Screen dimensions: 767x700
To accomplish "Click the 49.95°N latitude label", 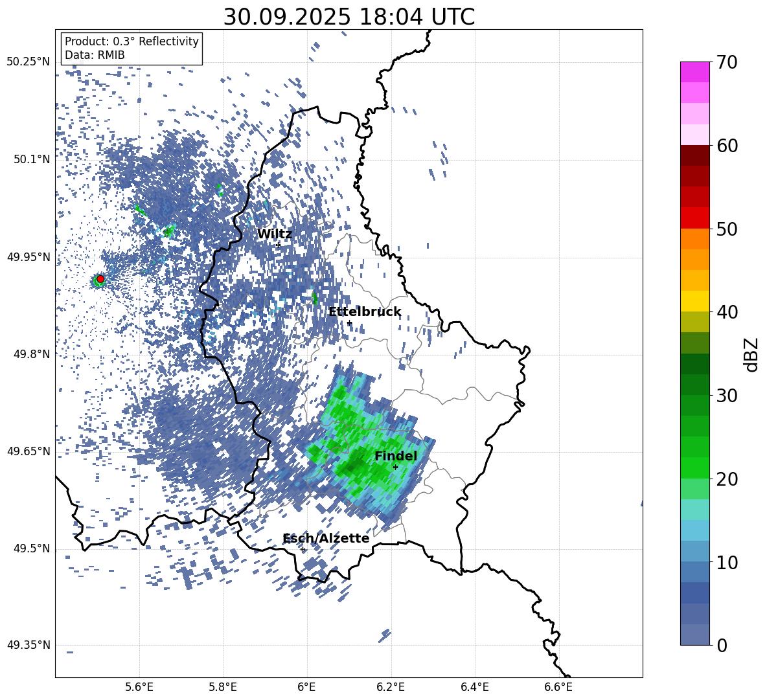I will (29, 256).
